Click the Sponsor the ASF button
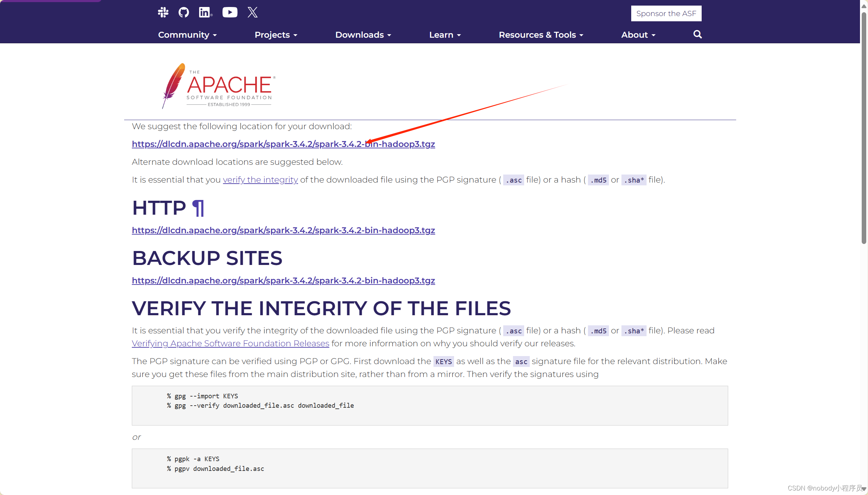 pyautogui.click(x=666, y=14)
